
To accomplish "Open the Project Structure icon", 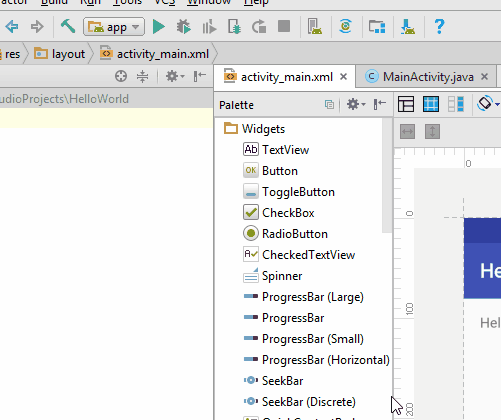I will pyautogui.click(x=377, y=27).
